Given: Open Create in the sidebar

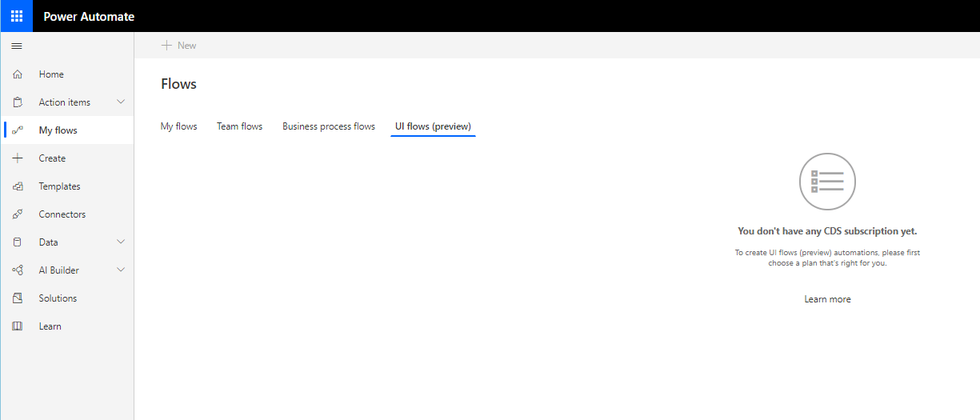Looking at the screenshot, I should [67, 158].
